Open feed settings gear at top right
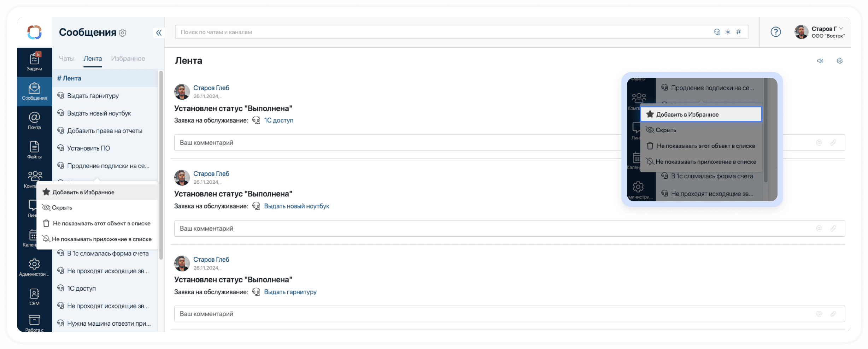The image size is (868, 349). point(839,61)
